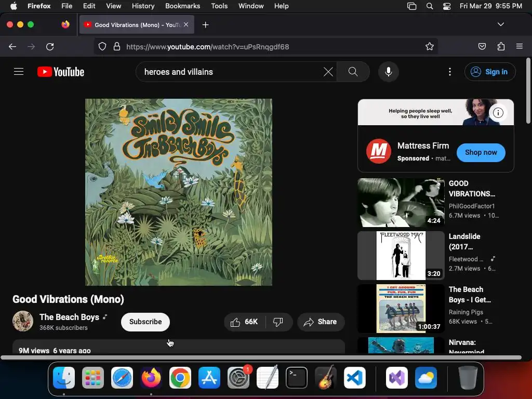
Task: Open The Beach Boys I Get Around thumbnail
Action: pos(401,309)
